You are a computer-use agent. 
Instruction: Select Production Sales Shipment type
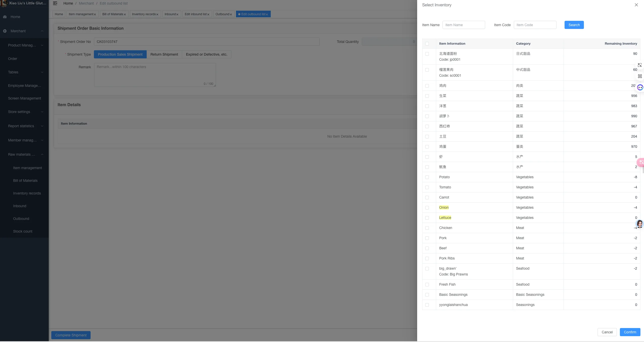pos(120,54)
